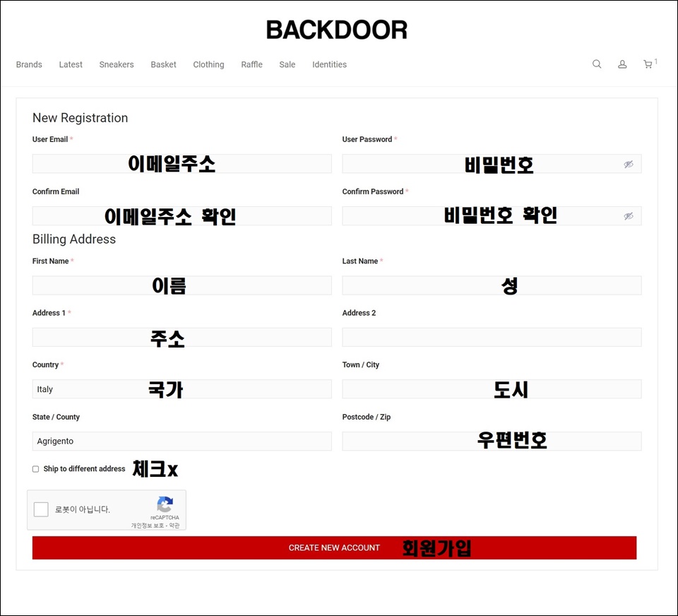Click the New Registration heading

click(x=80, y=118)
